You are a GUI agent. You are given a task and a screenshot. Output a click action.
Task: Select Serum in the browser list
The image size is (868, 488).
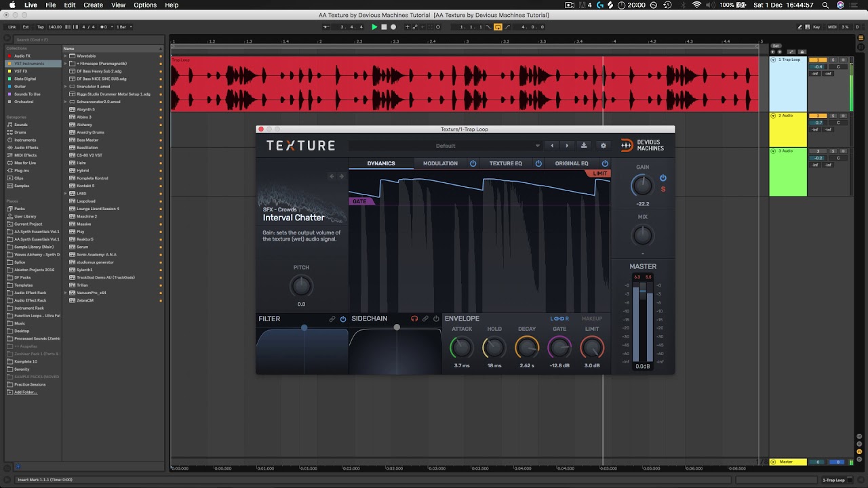coord(83,247)
